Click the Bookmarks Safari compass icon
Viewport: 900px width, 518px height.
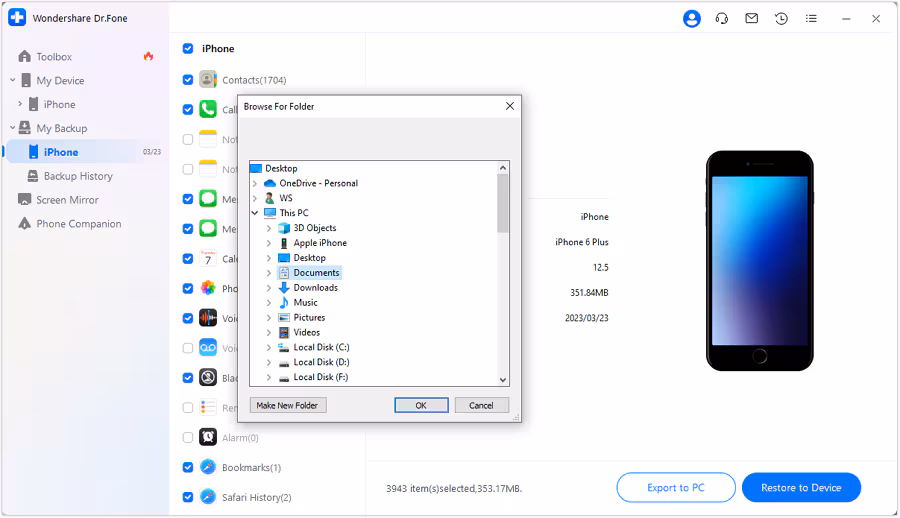pos(208,467)
